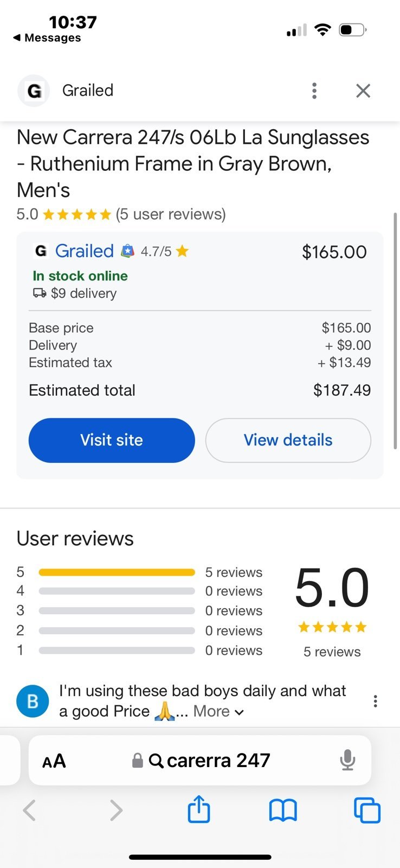Open Safari bookmarks book icon

coord(283,810)
